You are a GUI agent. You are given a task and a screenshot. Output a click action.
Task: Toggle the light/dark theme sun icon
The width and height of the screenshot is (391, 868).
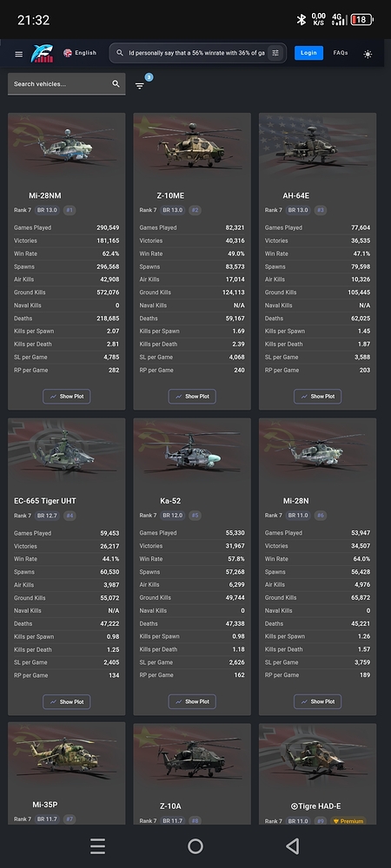pos(368,54)
